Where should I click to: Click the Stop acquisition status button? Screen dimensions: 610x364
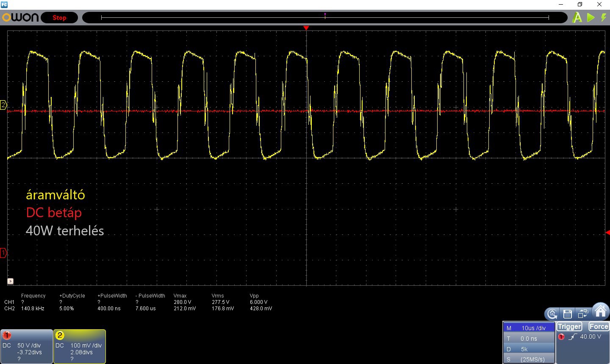click(x=59, y=18)
